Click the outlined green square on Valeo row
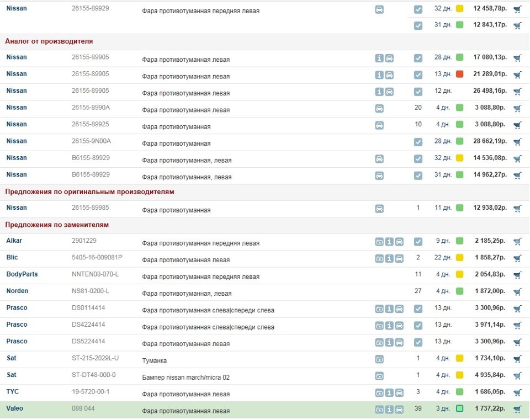The width and height of the screenshot is (530, 420). pos(460,408)
